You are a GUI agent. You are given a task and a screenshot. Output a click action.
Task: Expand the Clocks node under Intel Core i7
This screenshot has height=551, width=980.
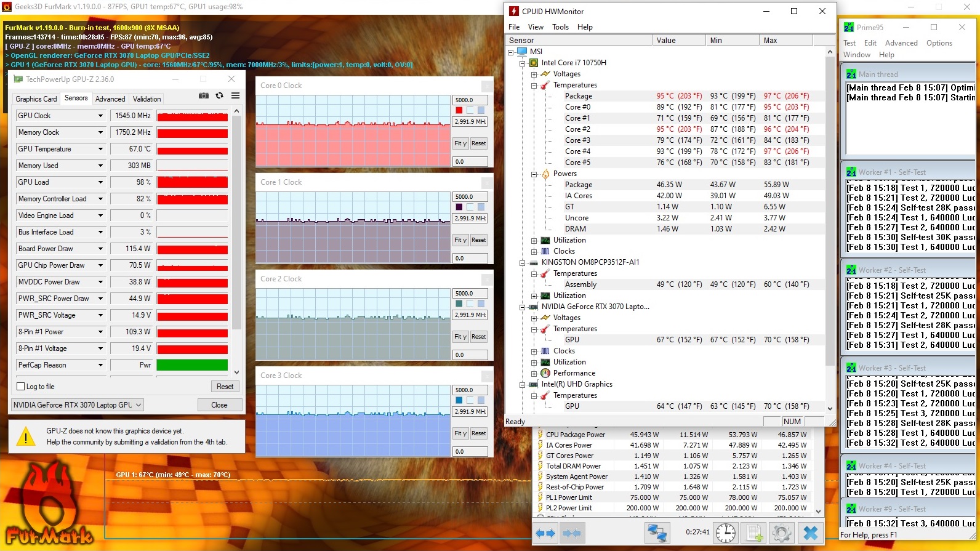tap(534, 252)
